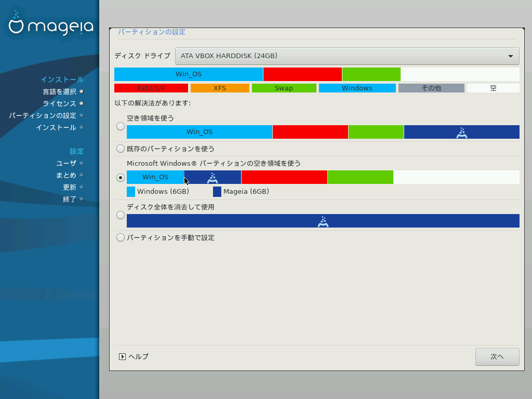The width and height of the screenshot is (532, 399).
Task: Click the ディスク ドライブ label
Action: click(142, 56)
